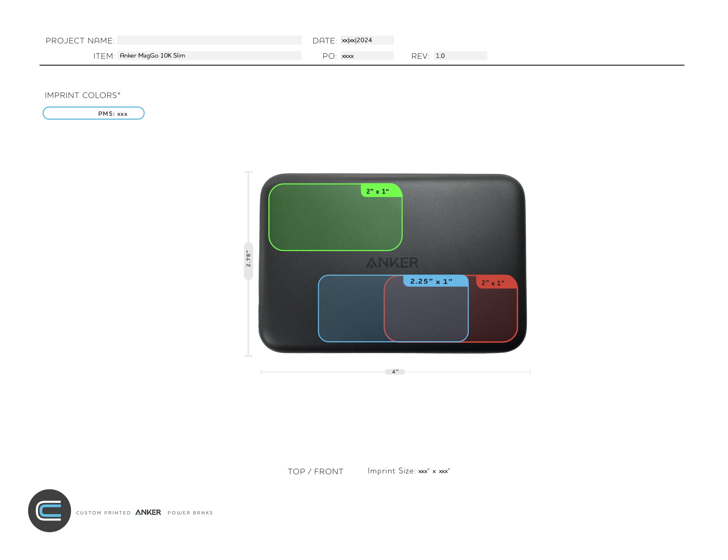Click the red 2" x 1" label tab

coord(493,283)
